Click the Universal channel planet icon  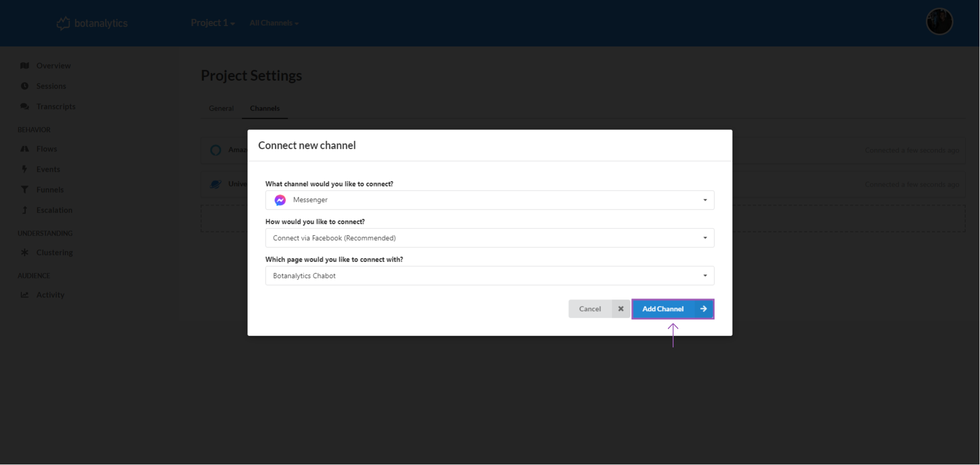tap(216, 184)
